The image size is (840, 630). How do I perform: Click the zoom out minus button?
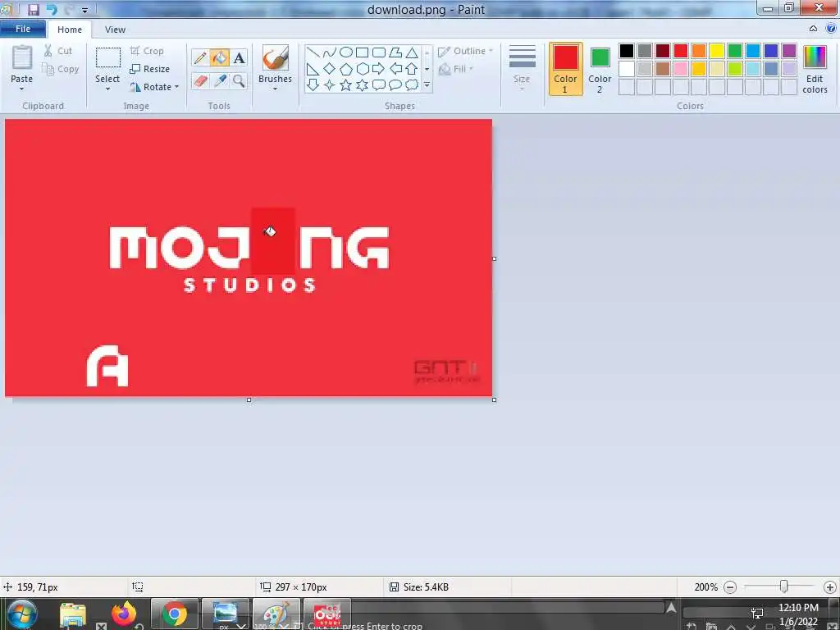729,587
